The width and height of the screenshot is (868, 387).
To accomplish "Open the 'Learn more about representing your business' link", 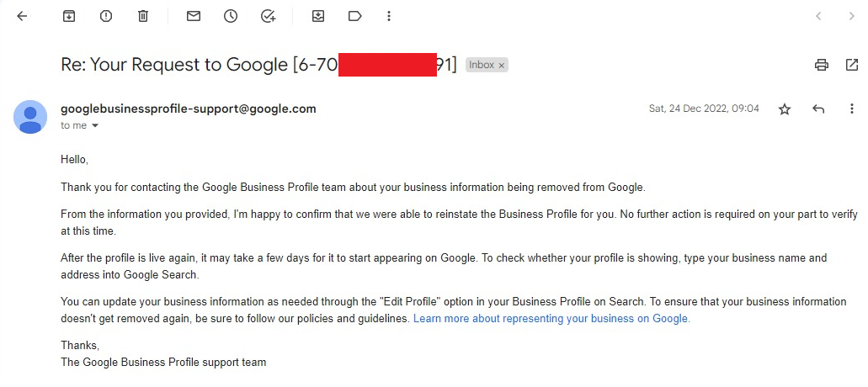I will point(551,319).
